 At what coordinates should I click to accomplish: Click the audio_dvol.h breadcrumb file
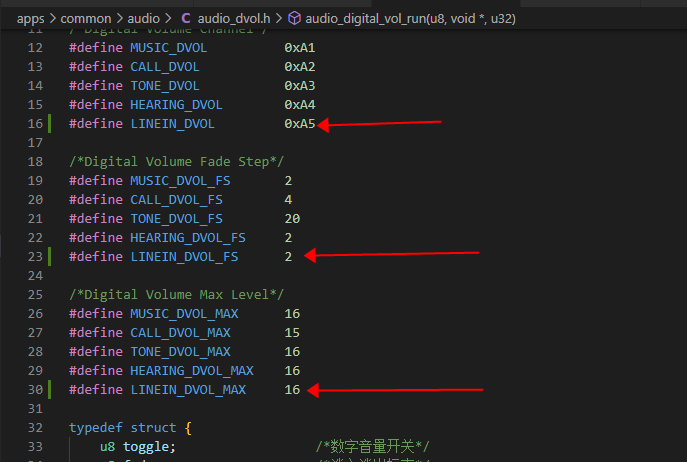point(234,19)
